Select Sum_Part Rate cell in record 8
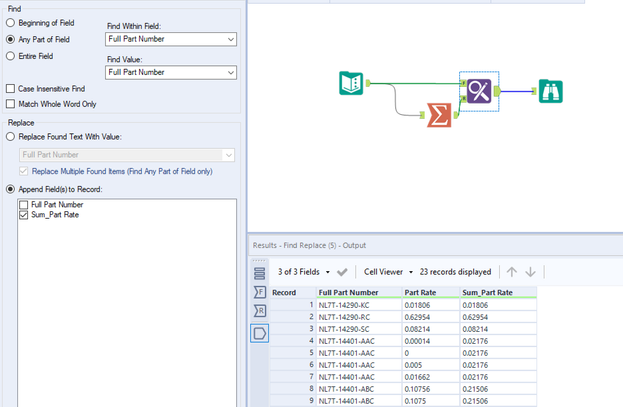Viewport: 623px width, 407px height. tap(498, 389)
